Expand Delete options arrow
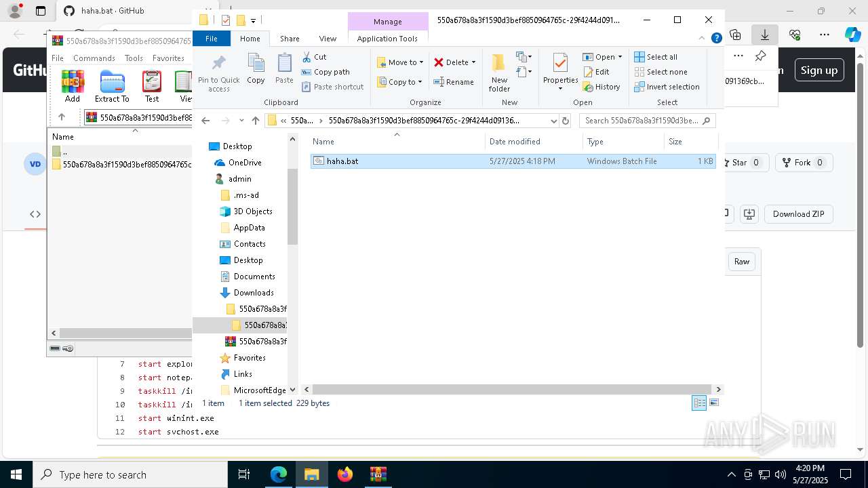This screenshot has width=868, height=488. pos(473,62)
